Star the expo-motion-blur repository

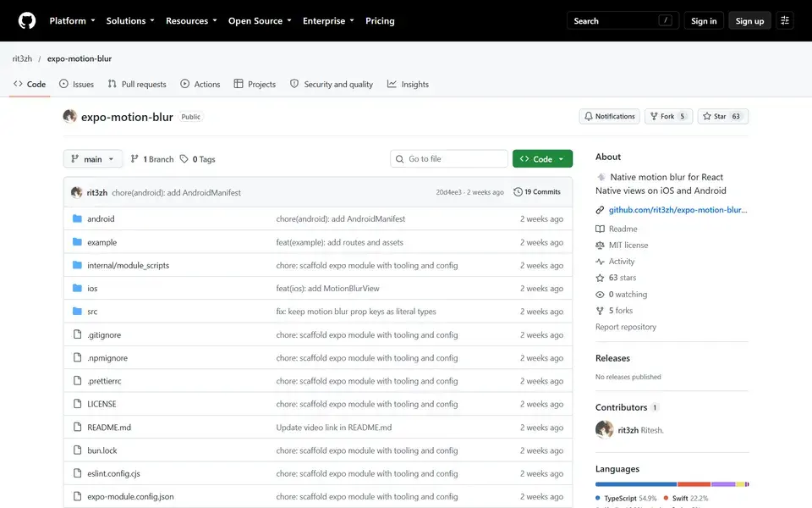click(x=722, y=116)
